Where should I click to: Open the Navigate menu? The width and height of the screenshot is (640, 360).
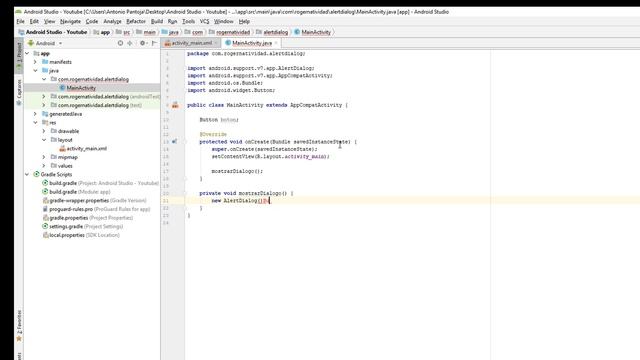[x=70, y=21]
